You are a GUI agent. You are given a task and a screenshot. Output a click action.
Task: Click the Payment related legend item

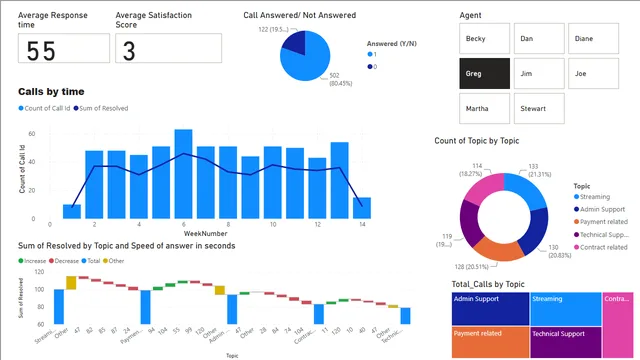click(601, 222)
